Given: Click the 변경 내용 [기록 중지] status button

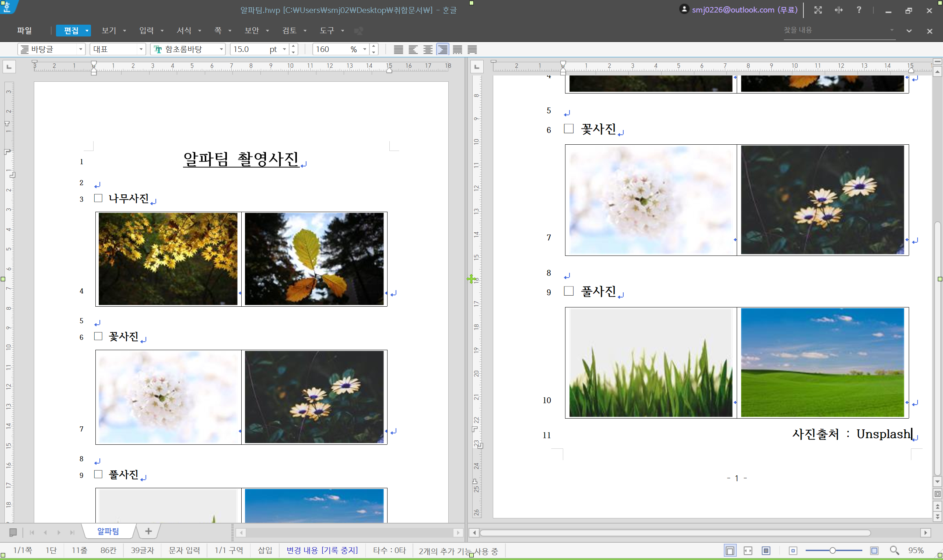Looking at the screenshot, I should click(322, 550).
